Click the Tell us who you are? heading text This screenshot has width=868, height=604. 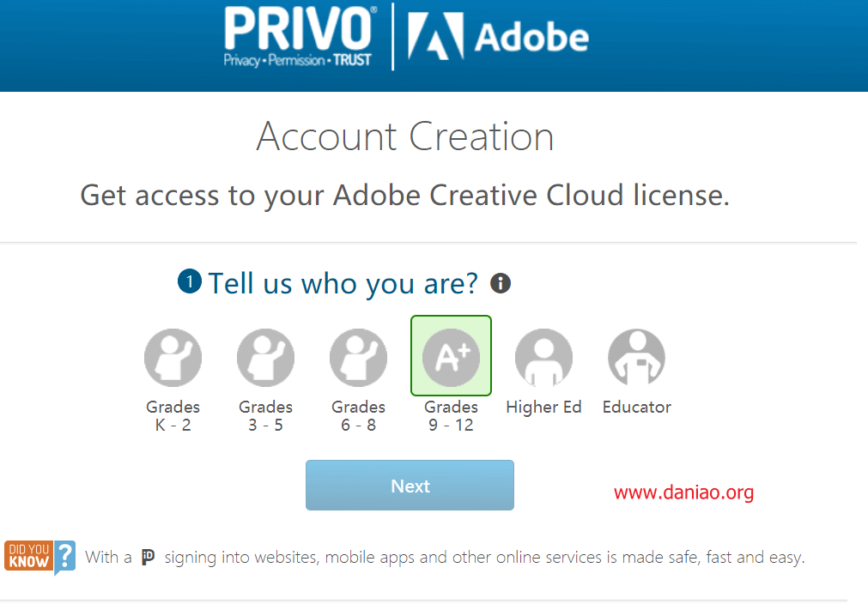tap(343, 284)
